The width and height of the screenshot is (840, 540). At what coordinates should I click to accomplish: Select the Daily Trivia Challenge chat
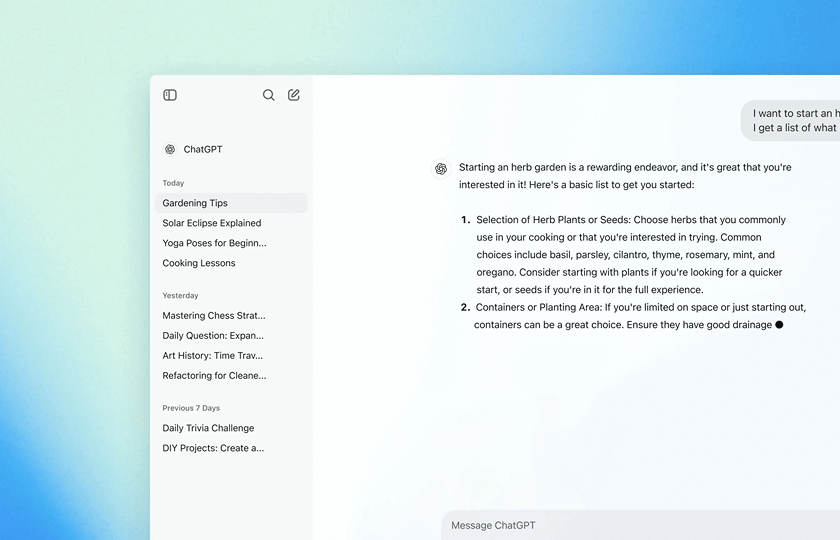208,428
